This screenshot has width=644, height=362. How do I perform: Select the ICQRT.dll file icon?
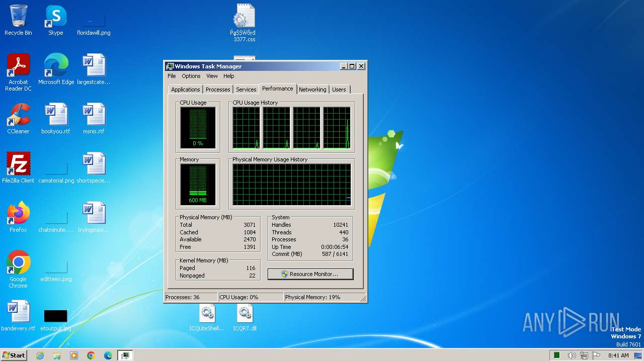245,318
